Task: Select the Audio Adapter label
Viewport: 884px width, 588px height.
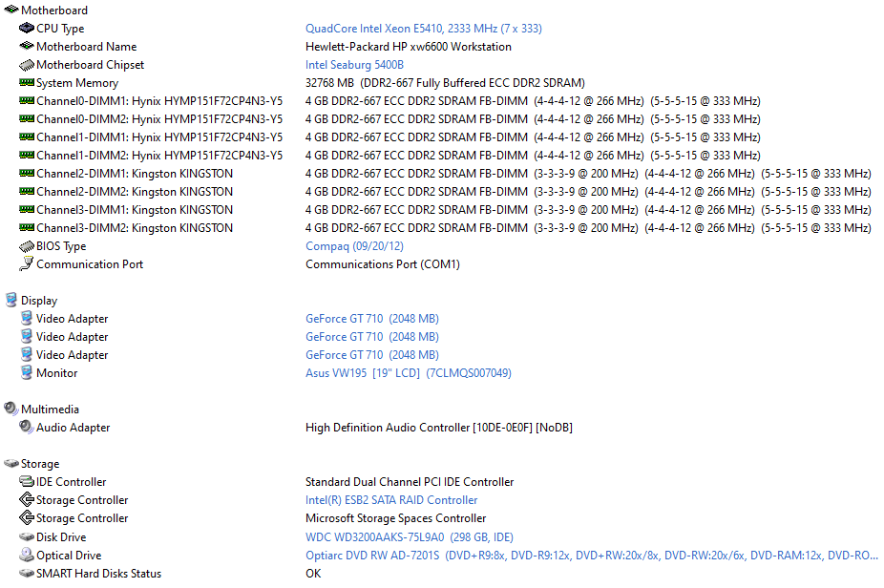Action: (74, 428)
